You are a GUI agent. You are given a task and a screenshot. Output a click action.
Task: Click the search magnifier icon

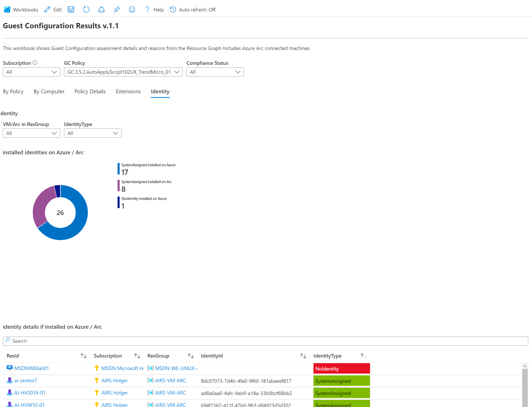[x=8, y=340]
